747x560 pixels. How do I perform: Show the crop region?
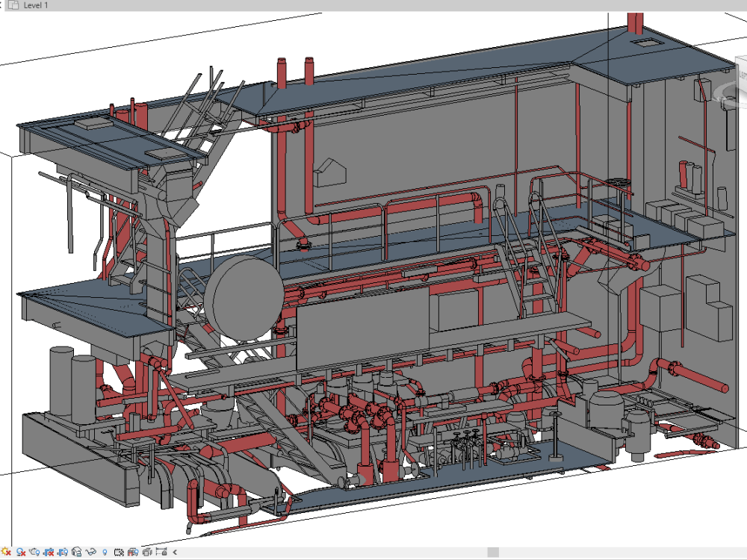(62, 553)
